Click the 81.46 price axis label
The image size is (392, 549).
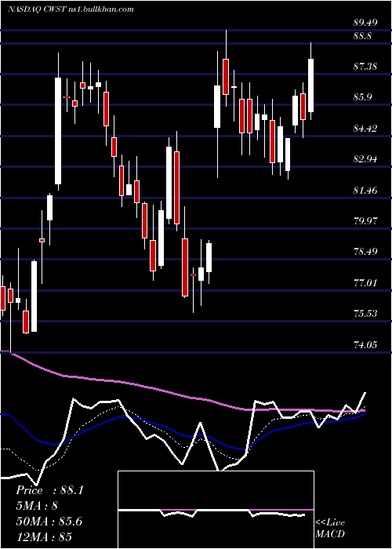point(365,191)
